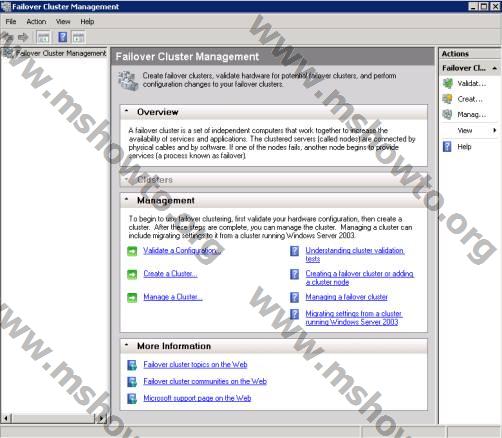Collapse the Overview section
The image size is (502, 438).
pos(126,111)
